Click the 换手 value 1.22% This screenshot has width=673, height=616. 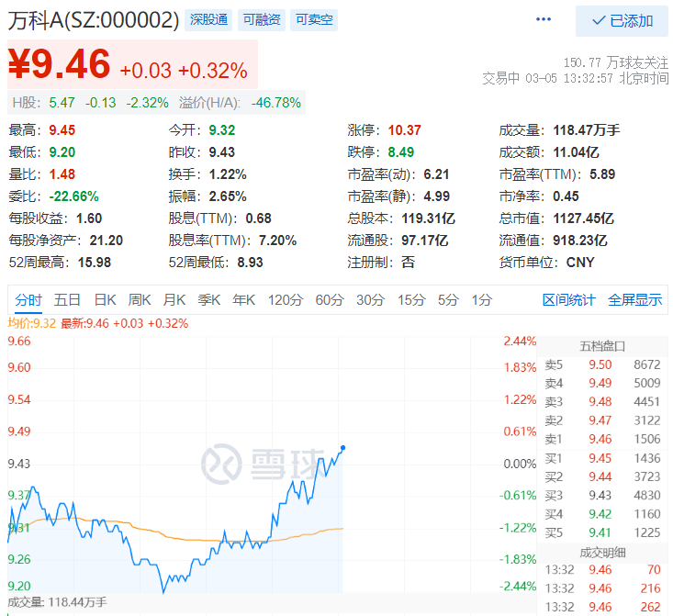click(x=228, y=174)
